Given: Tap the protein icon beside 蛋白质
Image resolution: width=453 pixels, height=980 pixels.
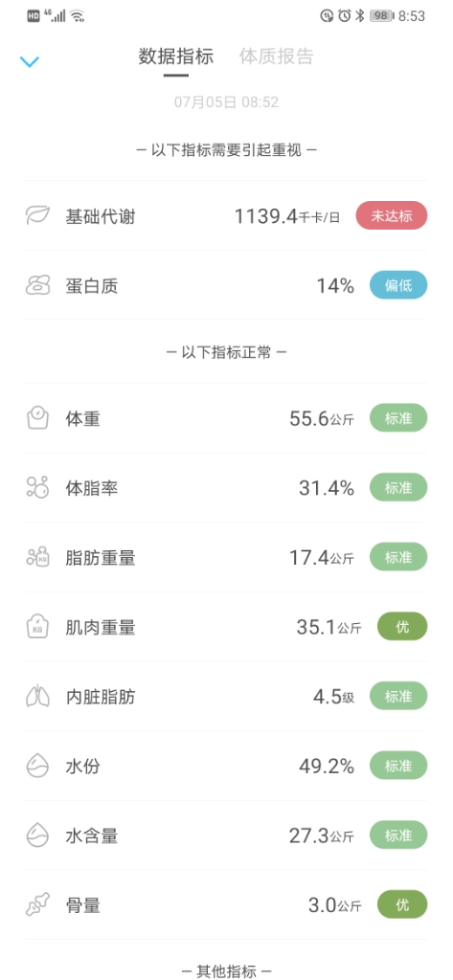Looking at the screenshot, I should point(37,286).
